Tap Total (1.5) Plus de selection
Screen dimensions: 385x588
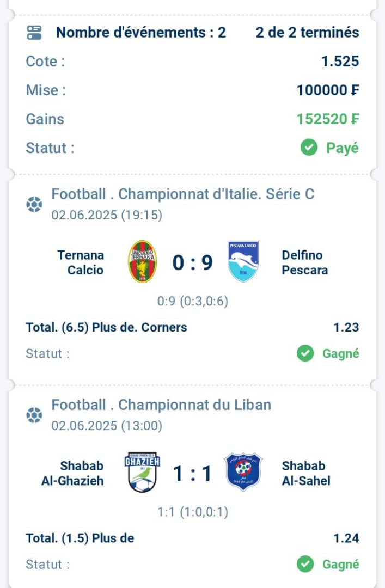(x=80, y=538)
